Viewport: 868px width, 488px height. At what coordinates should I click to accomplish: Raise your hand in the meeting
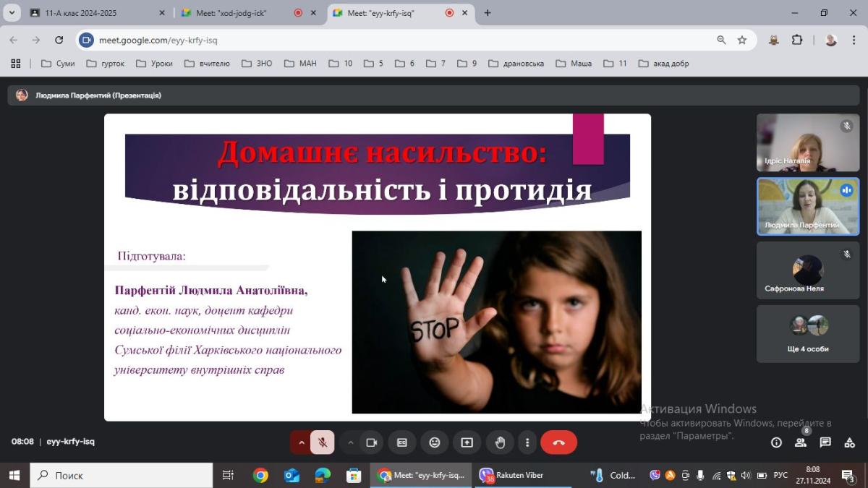click(500, 442)
